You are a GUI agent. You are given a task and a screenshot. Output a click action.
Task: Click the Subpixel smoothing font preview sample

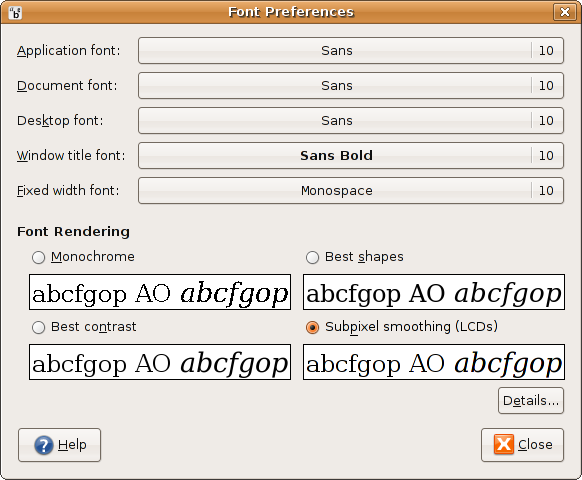pyautogui.click(x=434, y=362)
